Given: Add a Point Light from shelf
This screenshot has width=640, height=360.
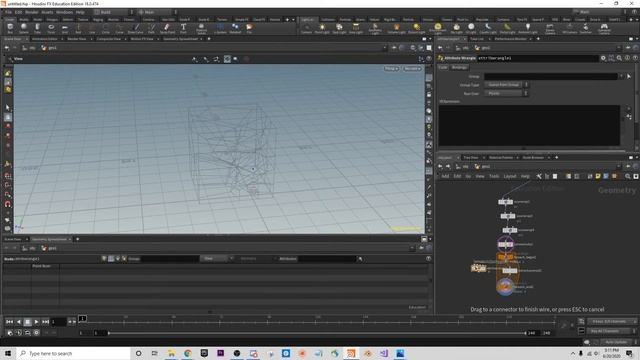Looking at the screenshot, I should pos(322,28).
